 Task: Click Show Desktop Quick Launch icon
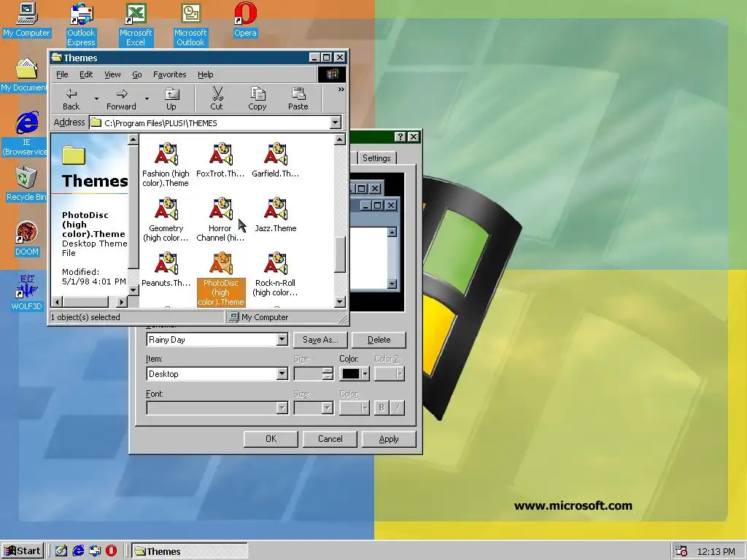[x=61, y=551]
